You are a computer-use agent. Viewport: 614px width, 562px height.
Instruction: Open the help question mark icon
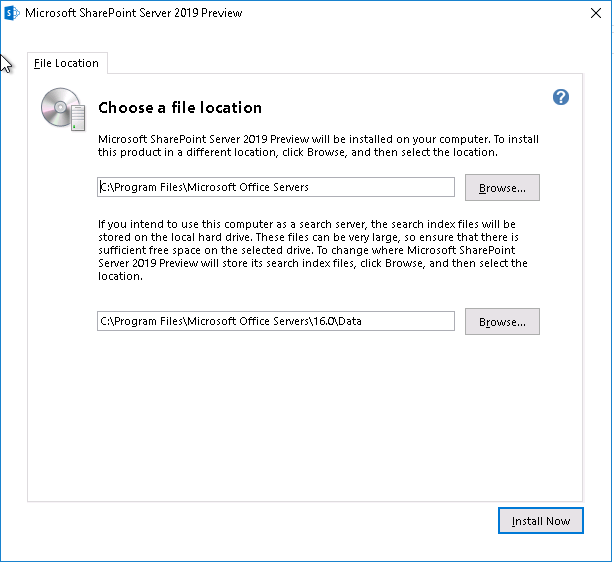point(560,97)
